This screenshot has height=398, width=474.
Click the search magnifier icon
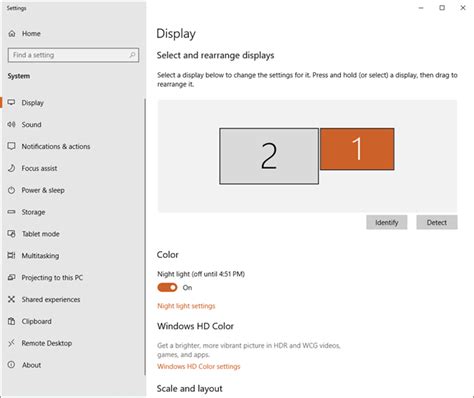point(132,55)
